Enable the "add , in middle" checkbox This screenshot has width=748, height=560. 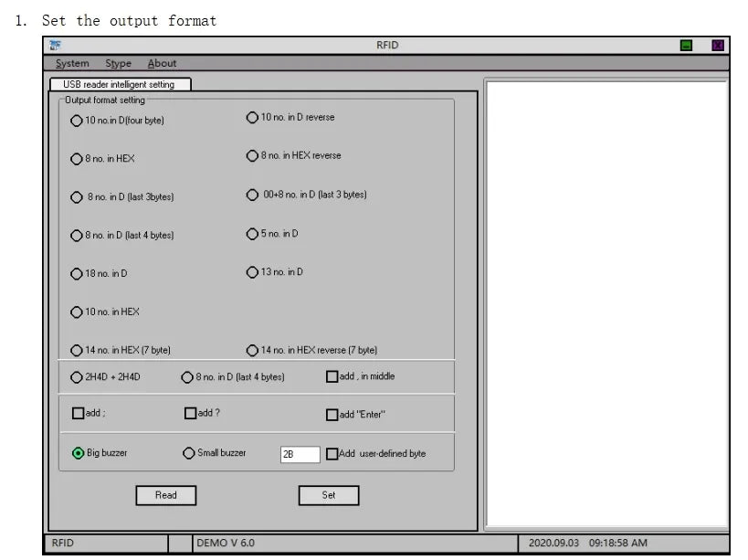[x=332, y=376]
